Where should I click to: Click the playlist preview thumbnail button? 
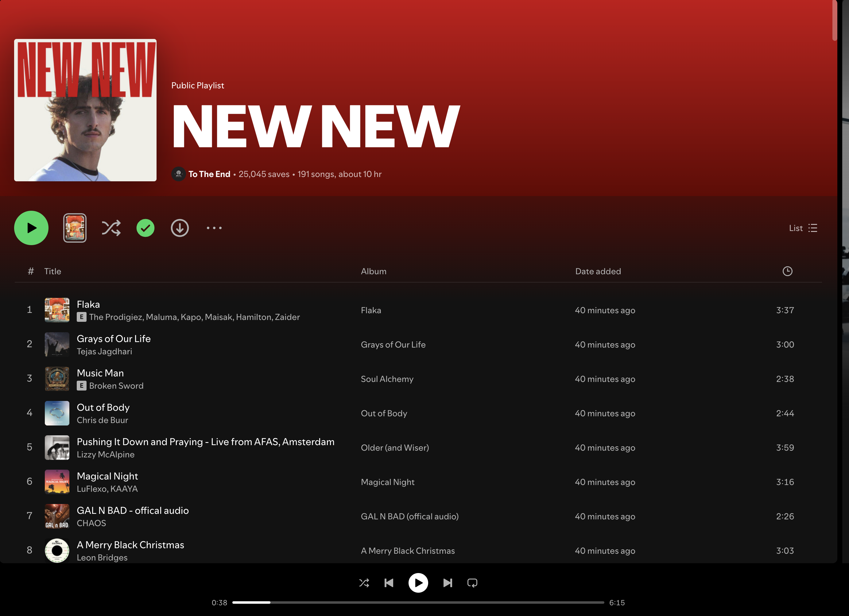75,228
